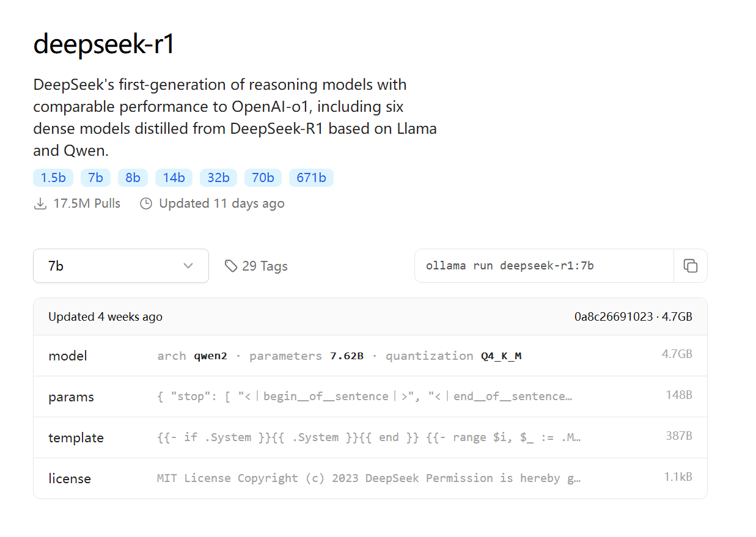Click the chevron in the version selector
This screenshot has width=756, height=537.
coord(188,266)
